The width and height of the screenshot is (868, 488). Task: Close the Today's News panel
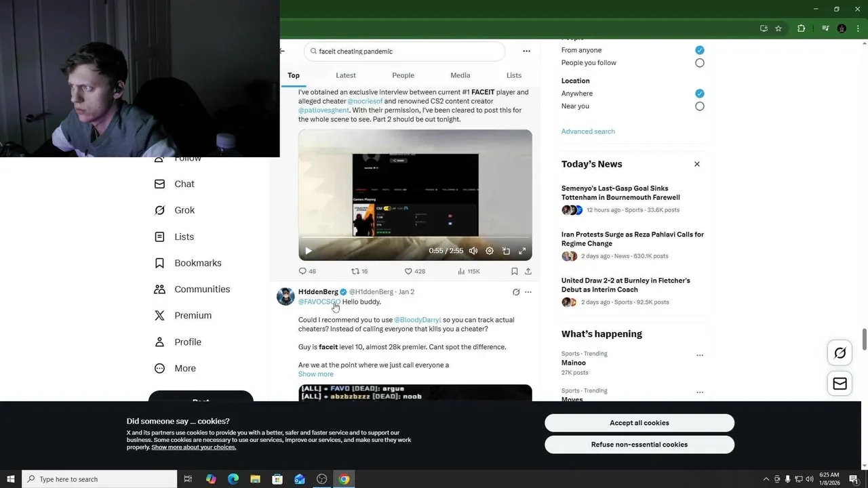coord(696,164)
